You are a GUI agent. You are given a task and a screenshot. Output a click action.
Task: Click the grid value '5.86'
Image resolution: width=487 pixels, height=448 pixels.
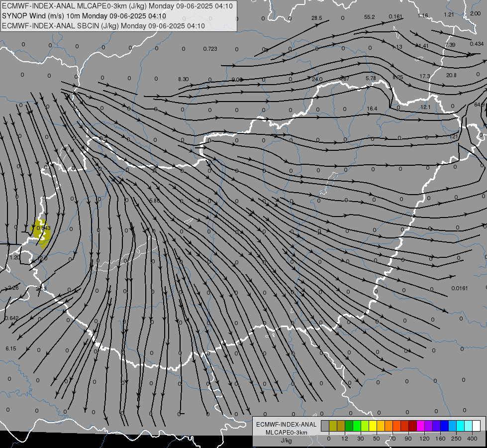pos(154,201)
